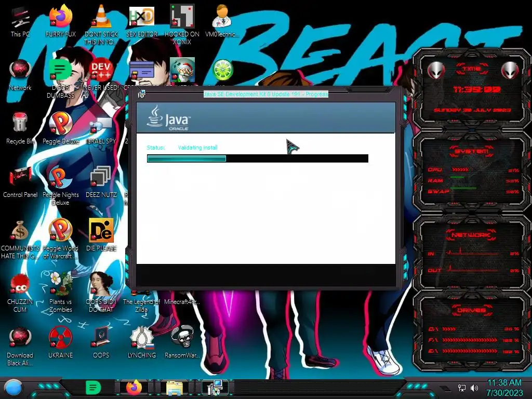Click the network IN graph

click(x=473, y=252)
